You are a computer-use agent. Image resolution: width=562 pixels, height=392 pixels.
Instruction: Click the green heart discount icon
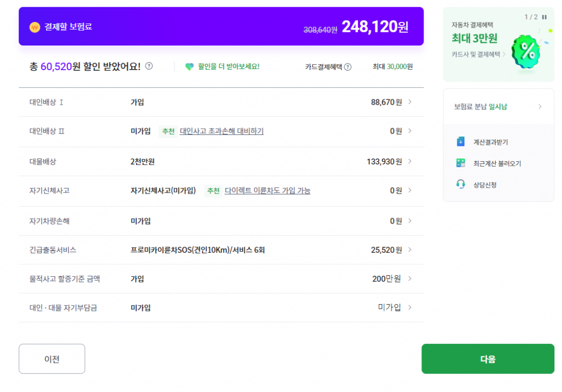[189, 66]
